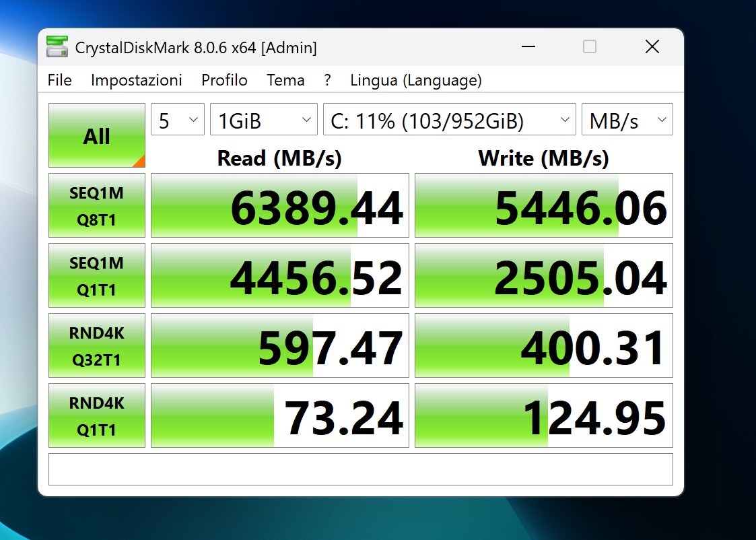Run the RND4K Q1T1 test
This screenshot has width=756, height=540.
tap(97, 415)
